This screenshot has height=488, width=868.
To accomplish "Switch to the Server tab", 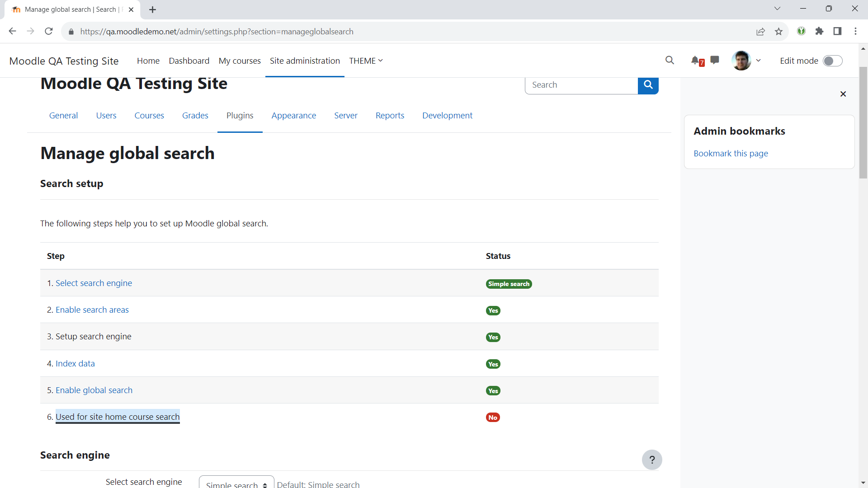I will pyautogui.click(x=346, y=116).
